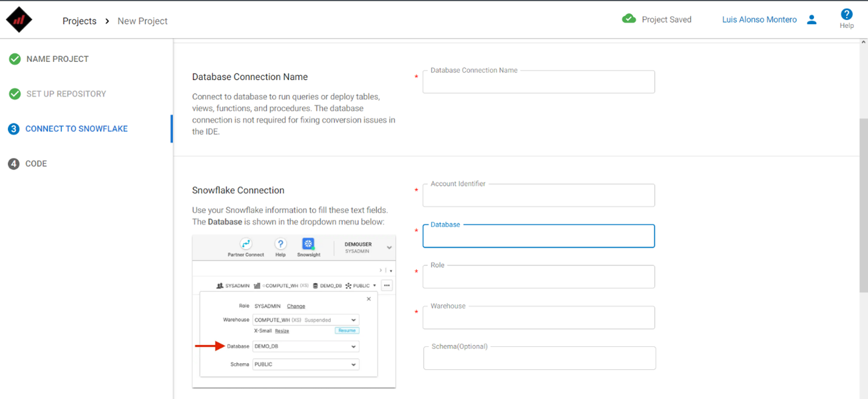Click the green checkmark beside Name Project
Viewport: 868px width, 399px height.
15,59
